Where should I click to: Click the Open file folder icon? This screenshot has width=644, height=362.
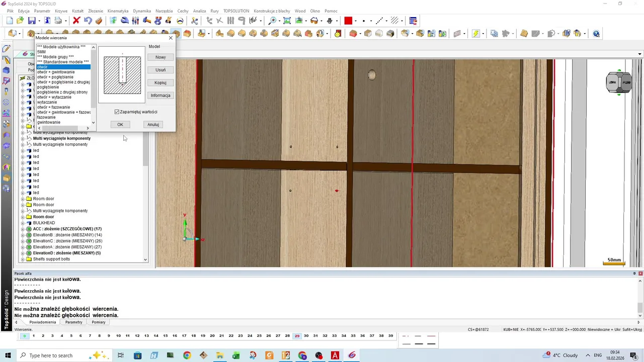(20, 21)
